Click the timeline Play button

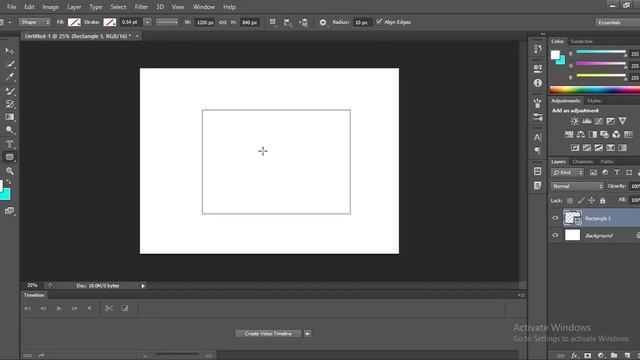[59, 309]
